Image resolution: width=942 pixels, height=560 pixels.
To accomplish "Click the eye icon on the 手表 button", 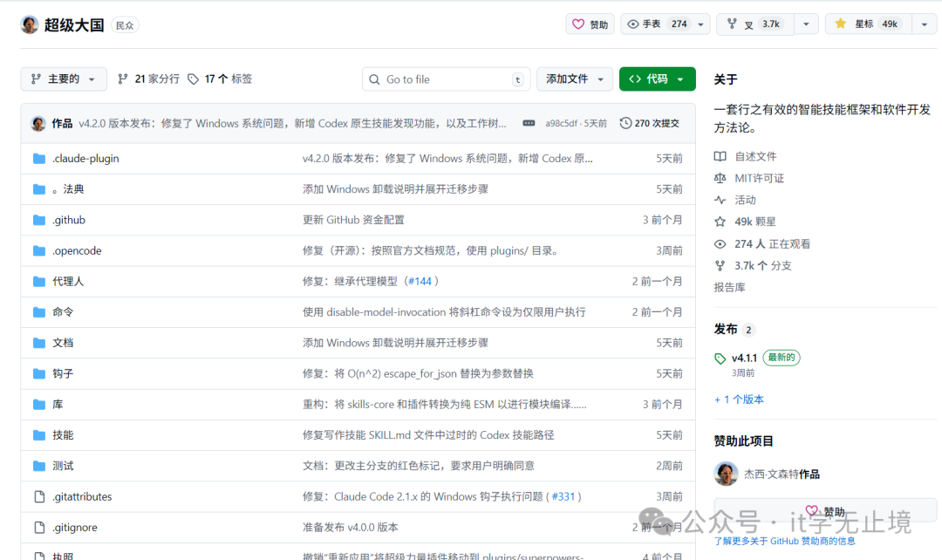I will click(x=636, y=24).
